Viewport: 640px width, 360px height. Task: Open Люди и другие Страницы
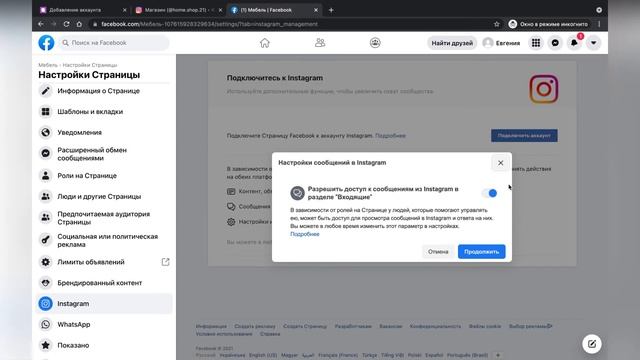tap(104, 196)
